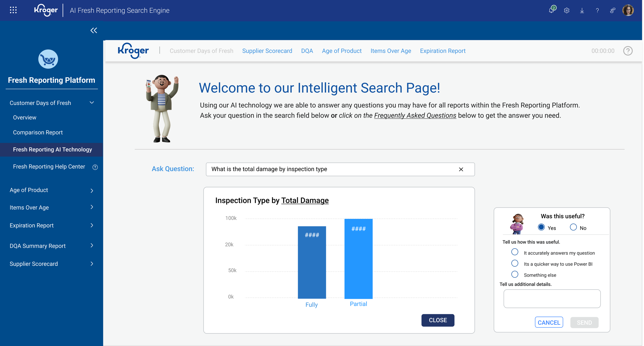
Task: Choose 'It accurately answers my question' option
Action: coord(515,252)
